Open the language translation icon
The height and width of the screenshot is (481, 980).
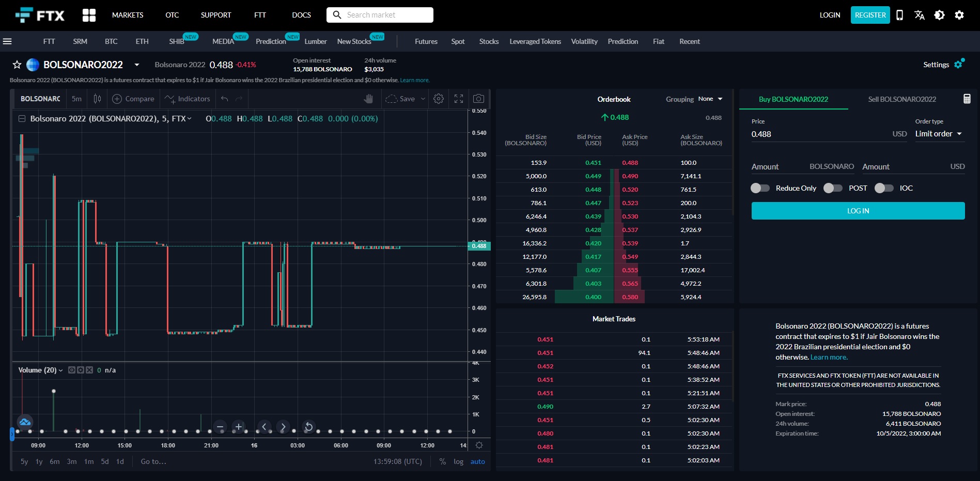pyautogui.click(x=919, y=15)
